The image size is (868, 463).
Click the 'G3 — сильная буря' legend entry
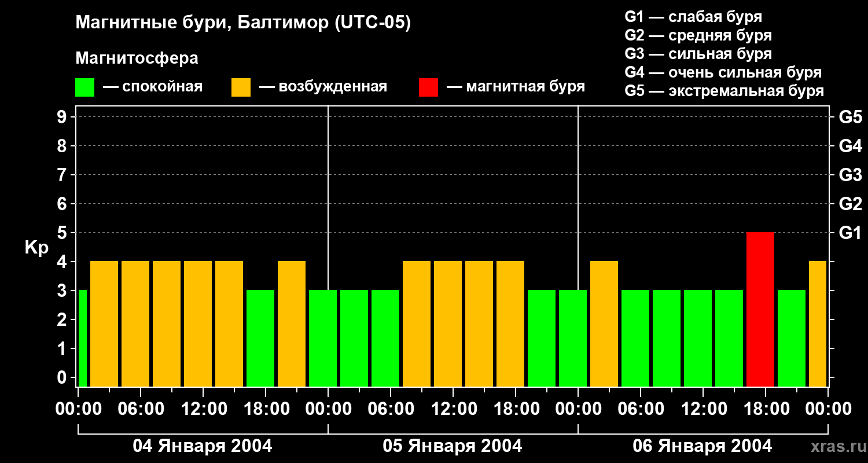coord(698,54)
